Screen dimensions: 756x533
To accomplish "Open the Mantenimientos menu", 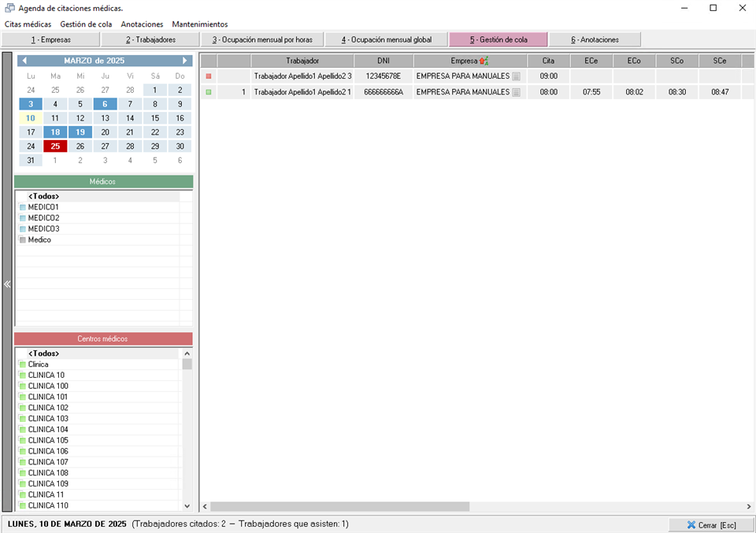I will pyautogui.click(x=200, y=24).
